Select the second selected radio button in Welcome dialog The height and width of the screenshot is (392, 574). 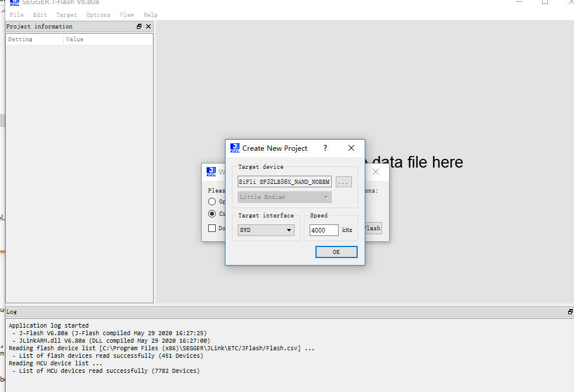click(212, 213)
